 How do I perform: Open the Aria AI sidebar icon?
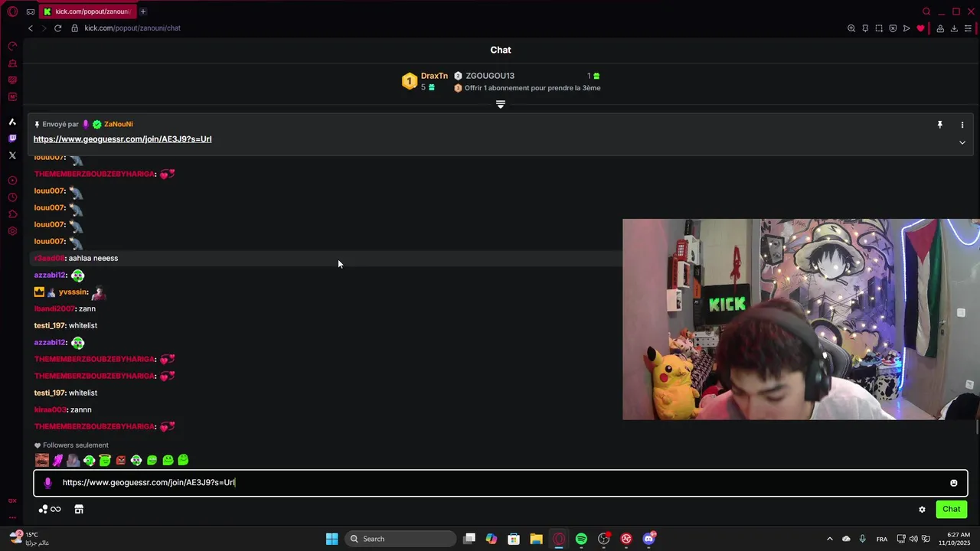[12, 122]
